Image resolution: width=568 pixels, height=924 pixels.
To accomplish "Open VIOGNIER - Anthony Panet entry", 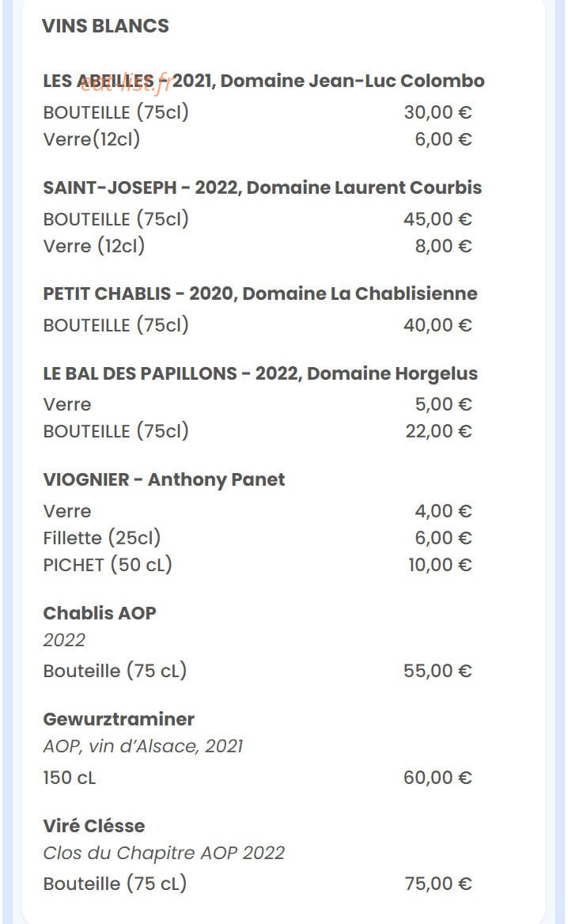I will (164, 479).
